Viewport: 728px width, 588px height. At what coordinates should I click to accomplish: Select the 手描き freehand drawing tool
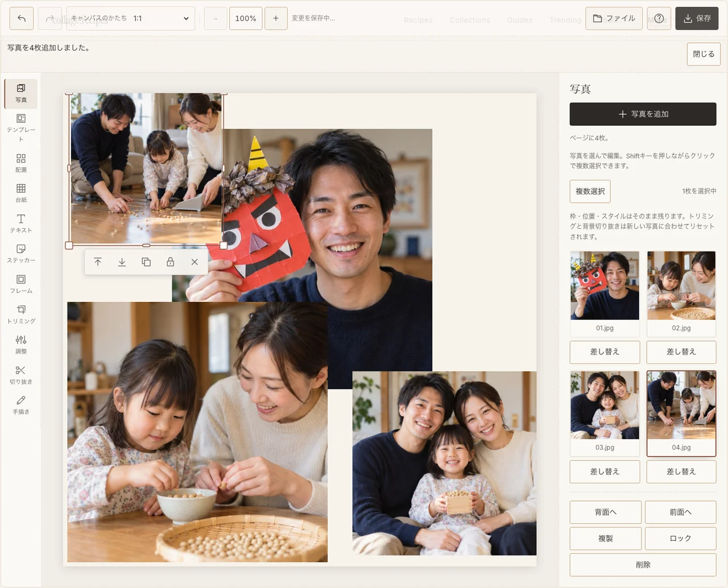21,405
